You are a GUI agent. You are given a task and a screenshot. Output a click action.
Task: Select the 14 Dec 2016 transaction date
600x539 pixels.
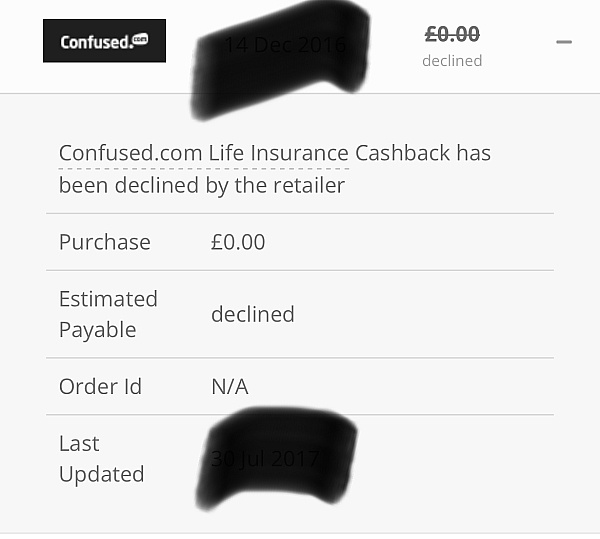(284, 45)
